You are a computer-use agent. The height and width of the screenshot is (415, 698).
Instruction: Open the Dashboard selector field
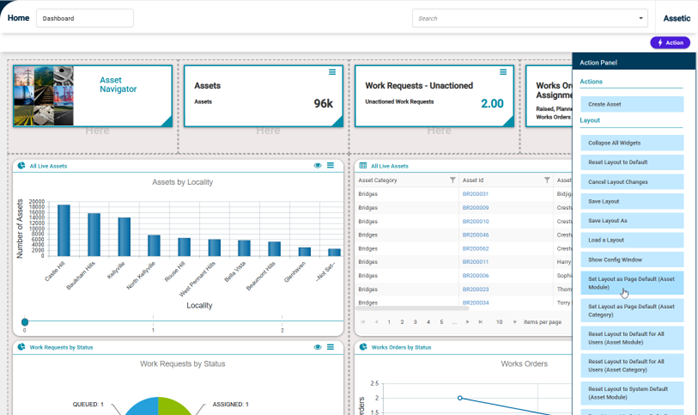pyautogui.click(x=85, y=18)
